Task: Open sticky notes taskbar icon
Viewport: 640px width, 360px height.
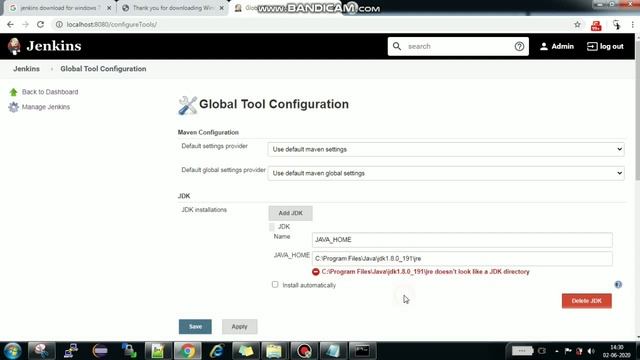Action: pos(246,351)
